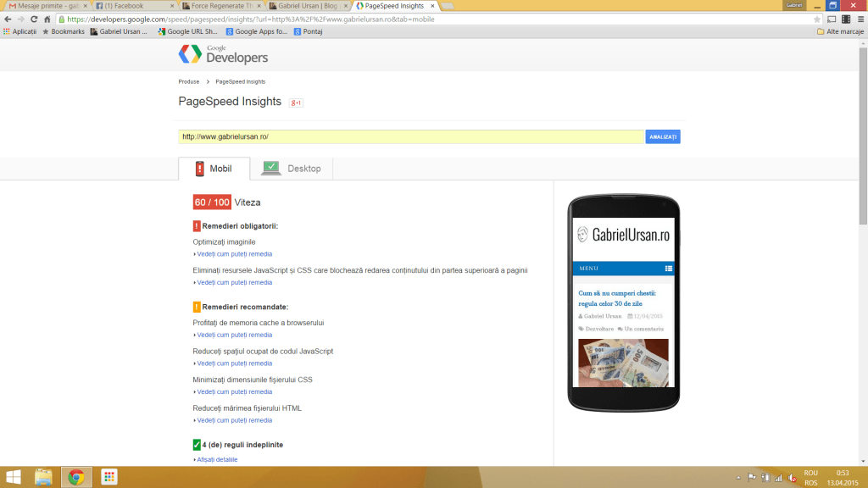Viewport: 868px width, 488px height.
Task: Switch to the Gabriel Ursan Blog tab
Action: pos(308,6)
